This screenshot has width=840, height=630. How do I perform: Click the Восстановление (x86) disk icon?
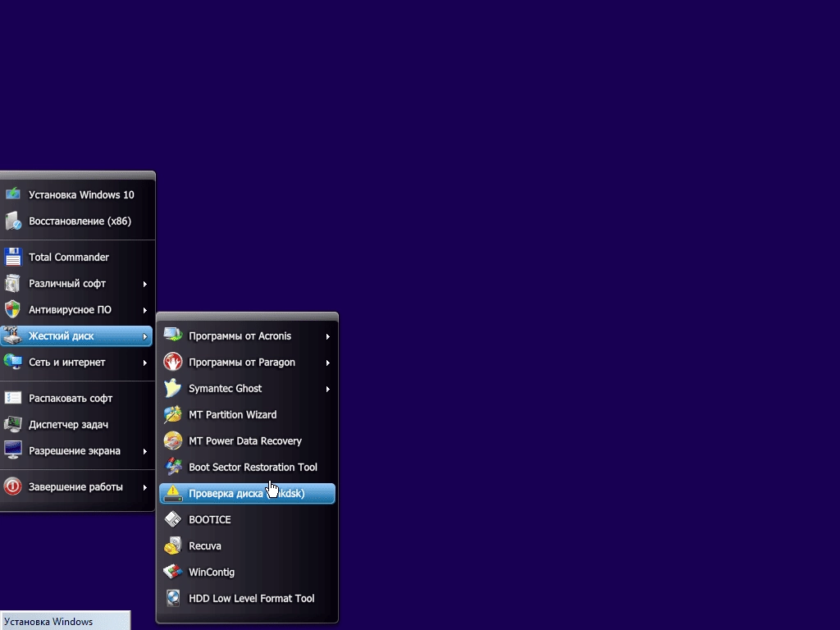pos(13,220)
